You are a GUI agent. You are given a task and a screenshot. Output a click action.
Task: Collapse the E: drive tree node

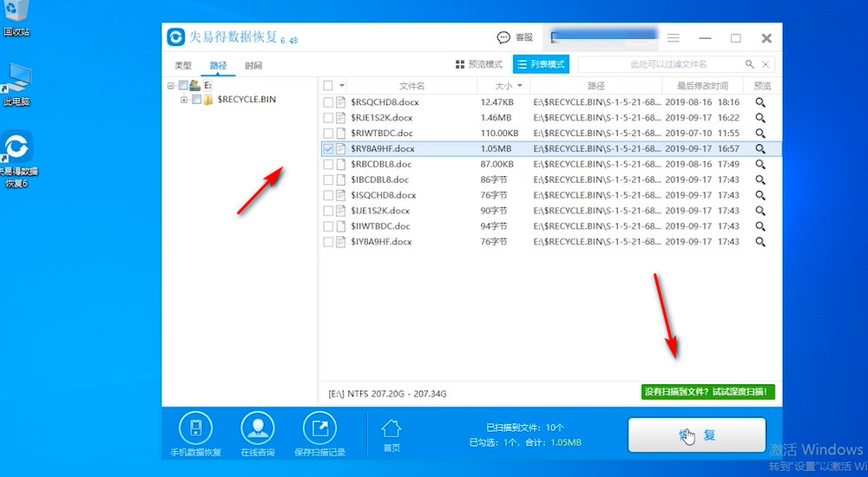[171, 86]
